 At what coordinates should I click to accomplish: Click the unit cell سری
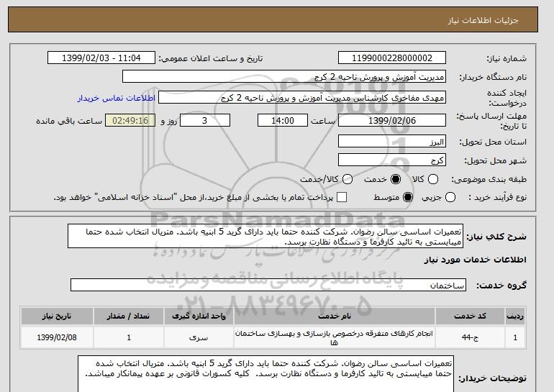pos(199,337)
